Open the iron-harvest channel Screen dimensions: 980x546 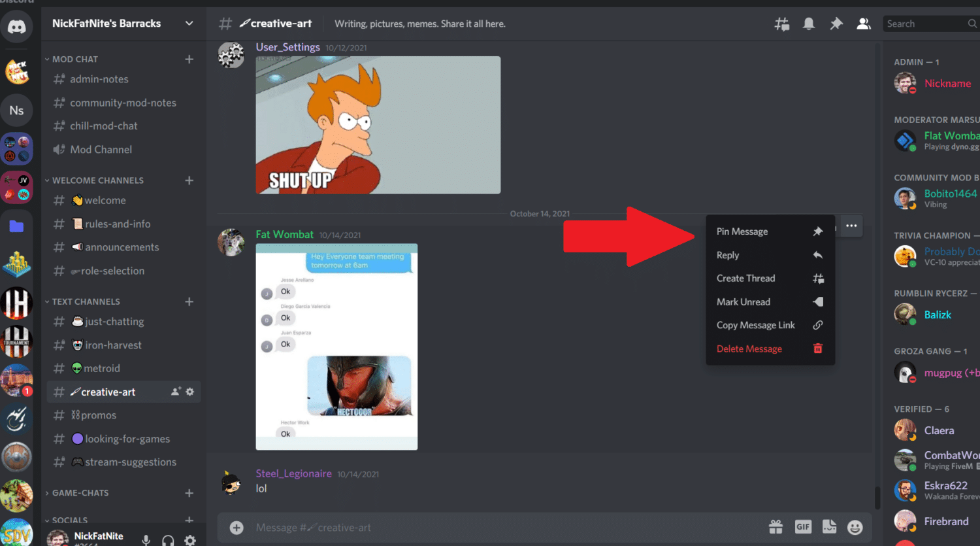click(x=123, y=345)
